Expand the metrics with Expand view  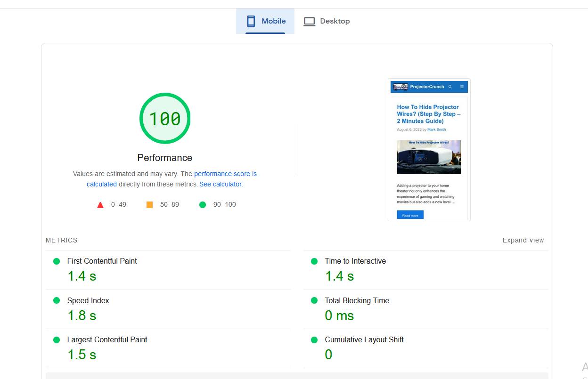[523, 240]
